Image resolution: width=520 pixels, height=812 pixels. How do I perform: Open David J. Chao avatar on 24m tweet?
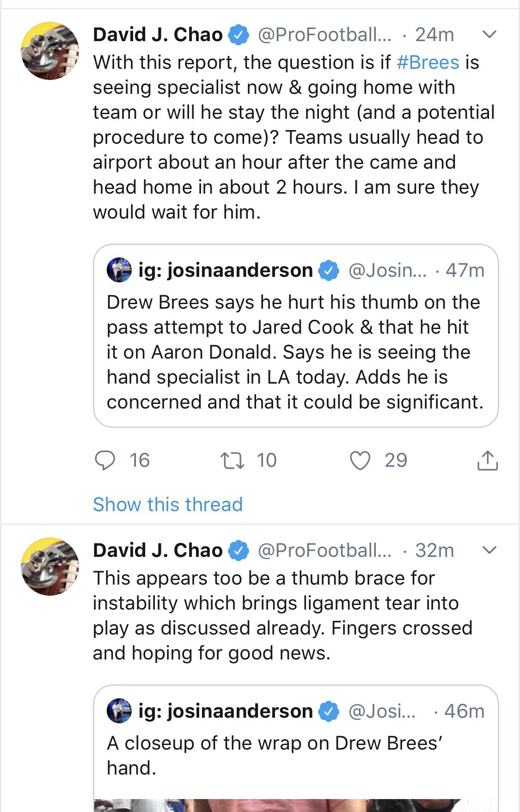(50, 51)
